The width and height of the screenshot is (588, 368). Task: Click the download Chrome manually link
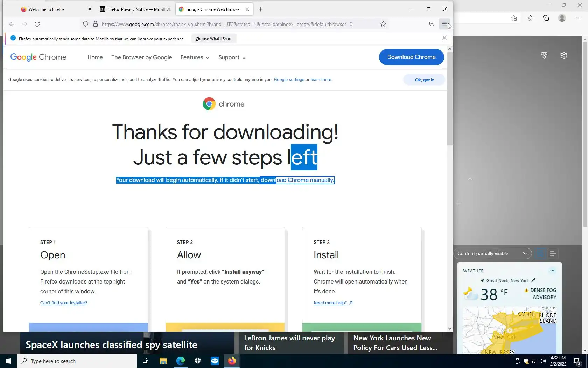pos(297,180)
